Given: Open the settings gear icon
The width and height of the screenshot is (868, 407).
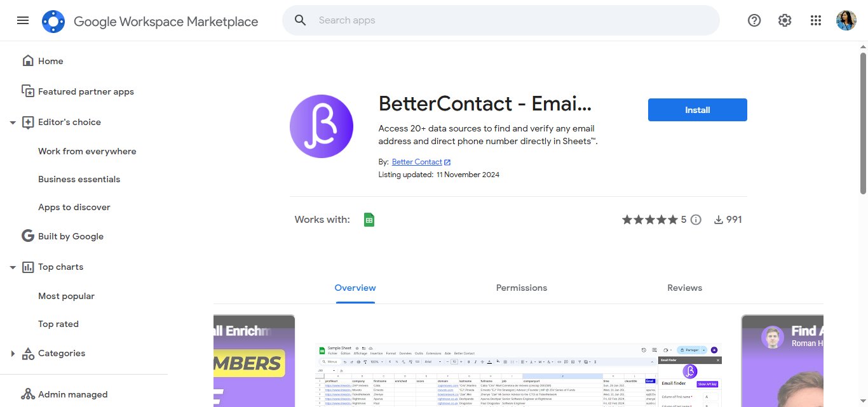Looking at the screenshot, I should pos(785,20).
